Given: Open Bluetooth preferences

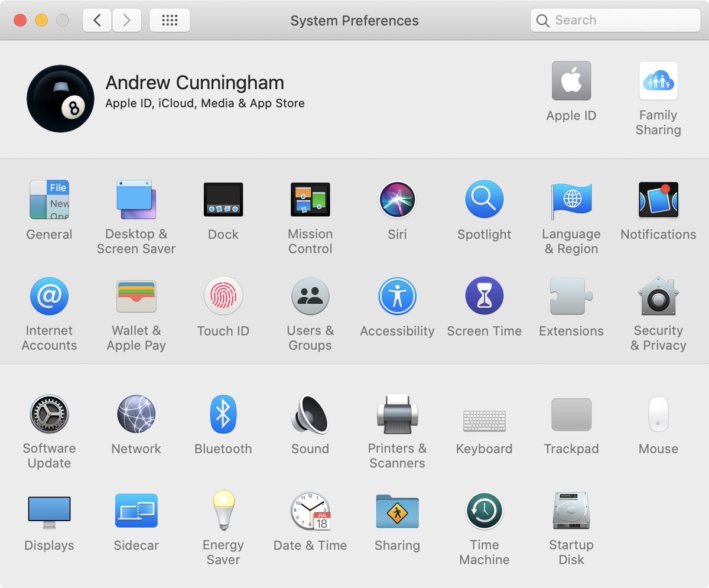Looking at the screenshot, I should (x=223, y=414).
